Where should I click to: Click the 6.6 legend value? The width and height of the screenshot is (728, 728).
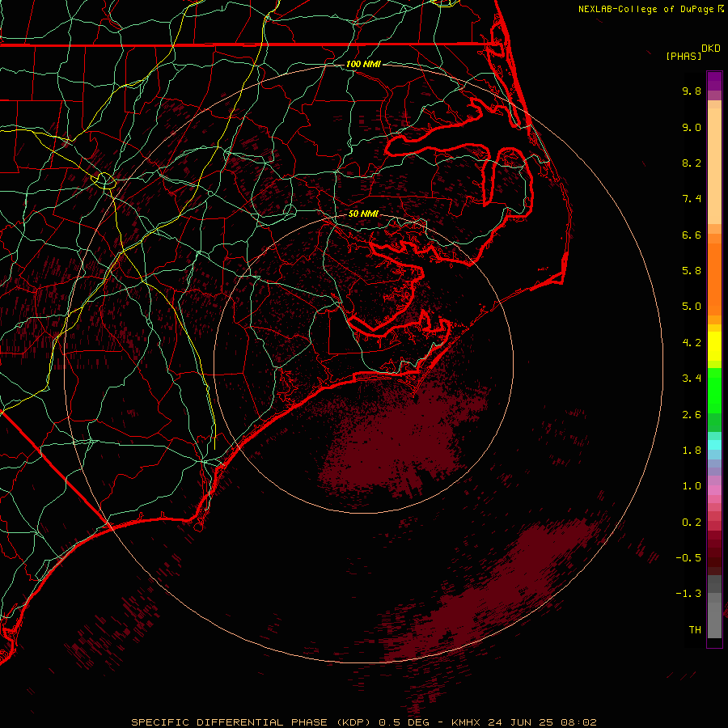(692, 235)
